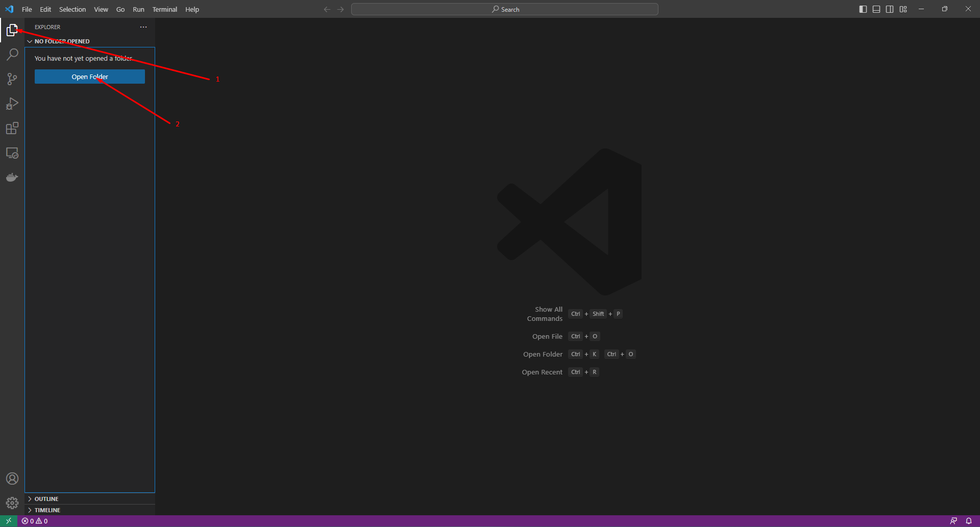Open the Terminal menu
This screenshot has width=980, height=527.
pyautogui.click(x=165, y=9)
